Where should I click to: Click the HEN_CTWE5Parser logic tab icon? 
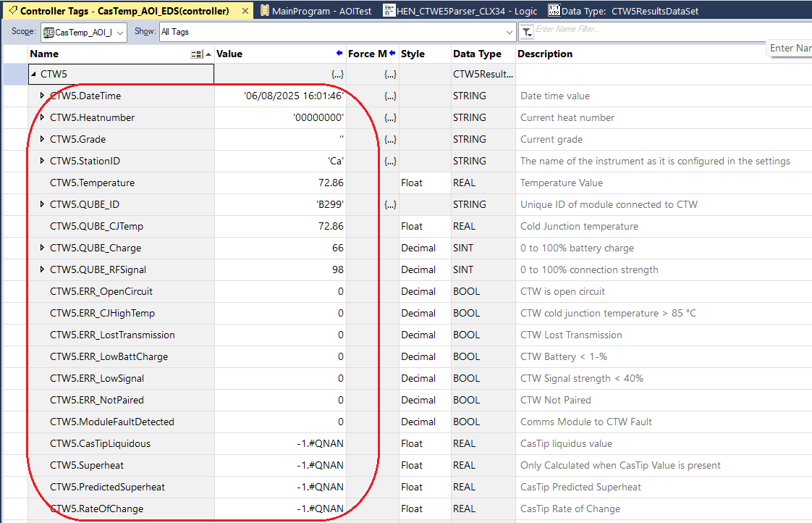389,10
